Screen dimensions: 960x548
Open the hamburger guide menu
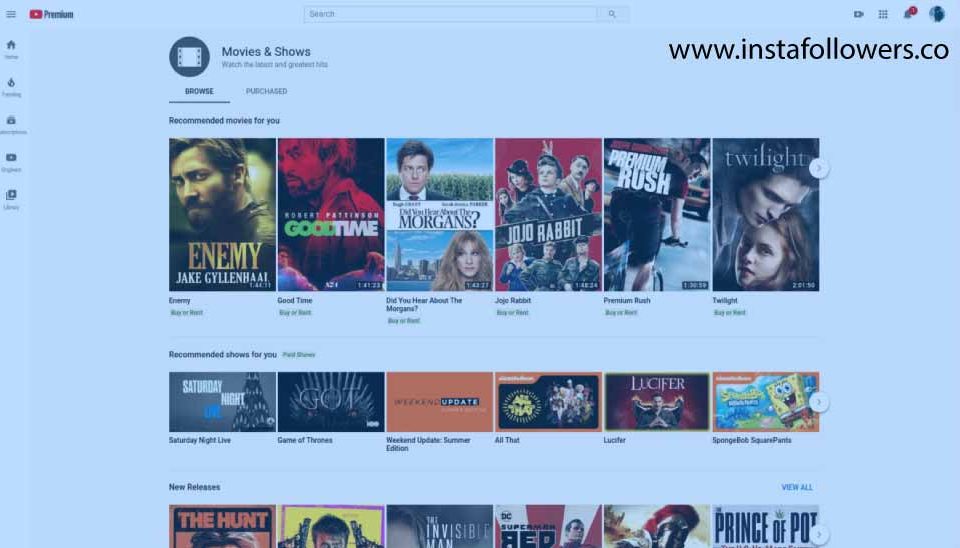click(11, 14)
